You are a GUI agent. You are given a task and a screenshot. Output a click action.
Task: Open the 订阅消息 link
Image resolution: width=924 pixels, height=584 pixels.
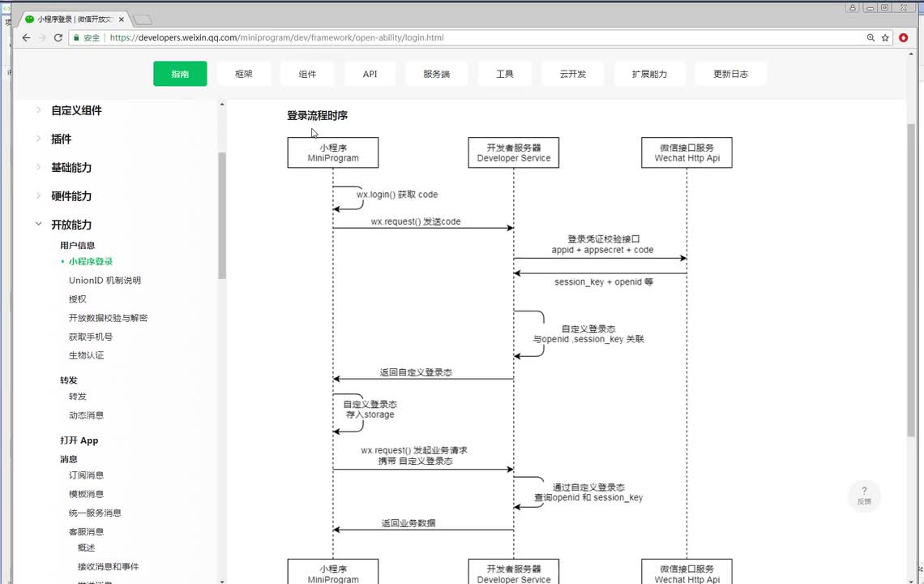click(86, 474)
